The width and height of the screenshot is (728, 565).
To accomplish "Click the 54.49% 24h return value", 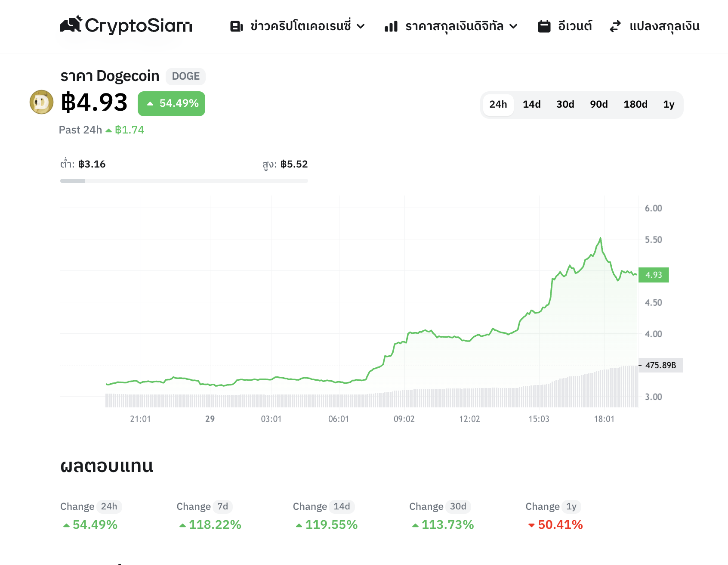I will (90, 525).
